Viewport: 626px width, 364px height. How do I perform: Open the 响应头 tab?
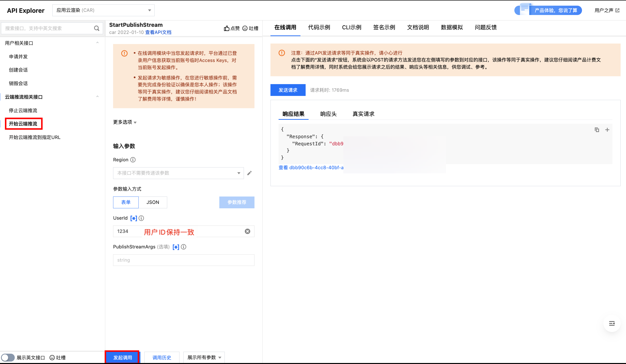coord(328,114)
